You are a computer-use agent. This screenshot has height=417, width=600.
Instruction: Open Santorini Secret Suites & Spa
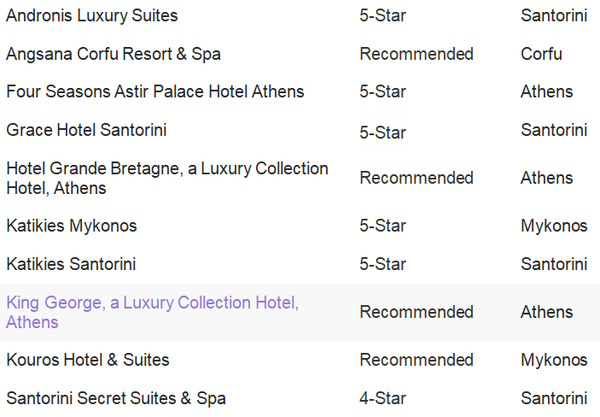(x=116, y=398)
